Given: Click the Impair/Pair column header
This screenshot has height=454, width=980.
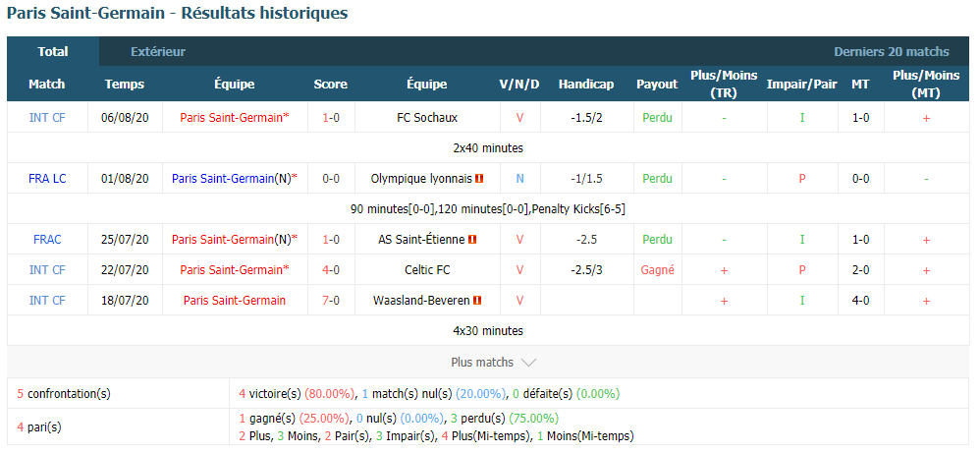Looking at the screenshot, I should (x=802, y=85).
